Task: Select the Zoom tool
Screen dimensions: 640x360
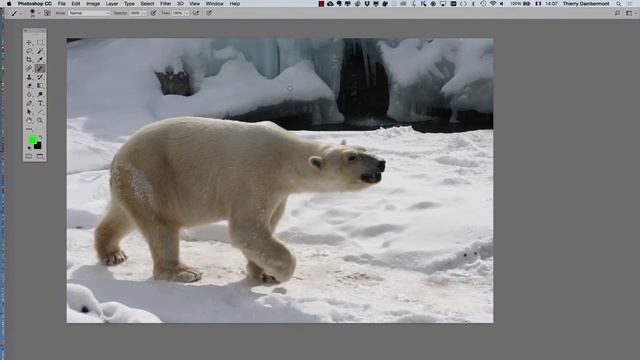Action: tap(40, 120)
